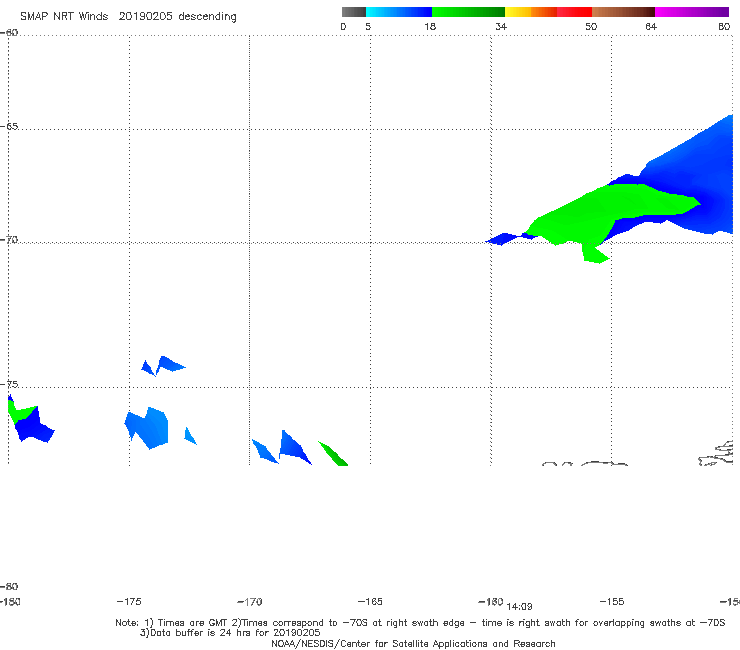Click the color bar label '18'
This screenshot has width=740, height=650.
point(430,27)
